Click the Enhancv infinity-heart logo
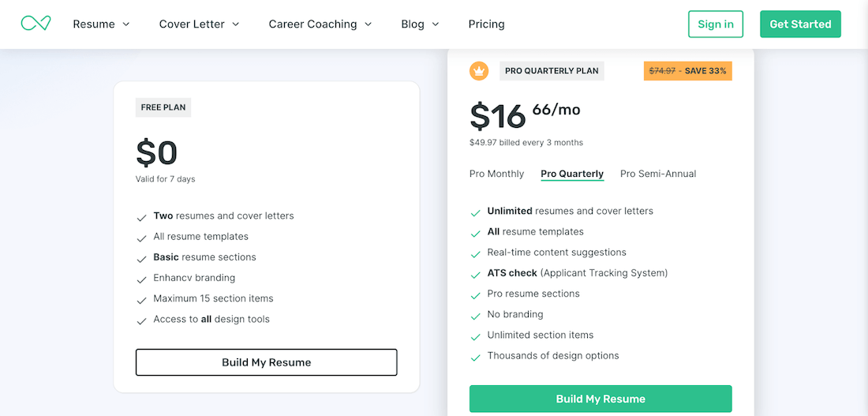Viewport: 868px width, 416px height. pyautogui.click(x=36, y=23)
